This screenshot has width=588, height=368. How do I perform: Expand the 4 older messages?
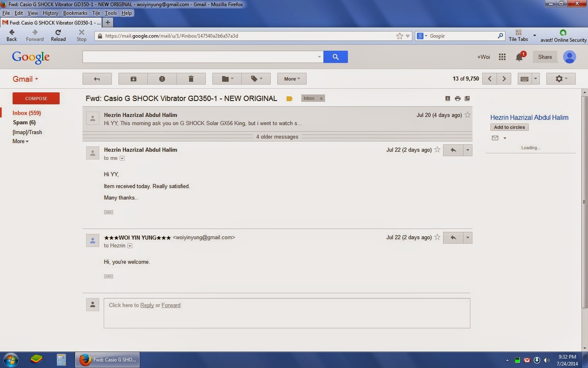(x=277, y=137)
